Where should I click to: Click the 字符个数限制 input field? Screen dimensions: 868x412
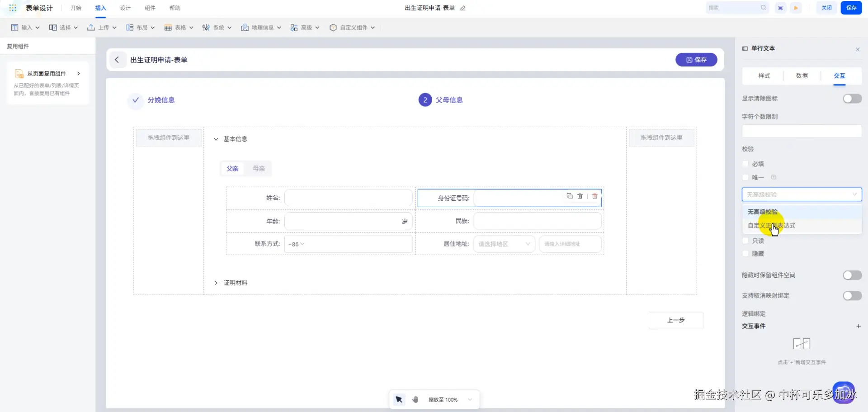(801, 131)
